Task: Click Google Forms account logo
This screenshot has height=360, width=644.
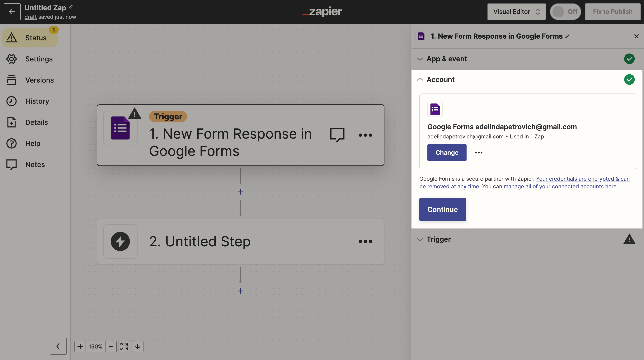Action: (x=435, y=109)
